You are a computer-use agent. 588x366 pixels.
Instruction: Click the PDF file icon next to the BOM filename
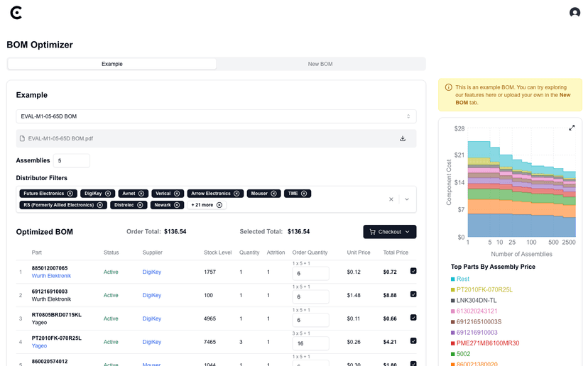click(x=22, y=138)
